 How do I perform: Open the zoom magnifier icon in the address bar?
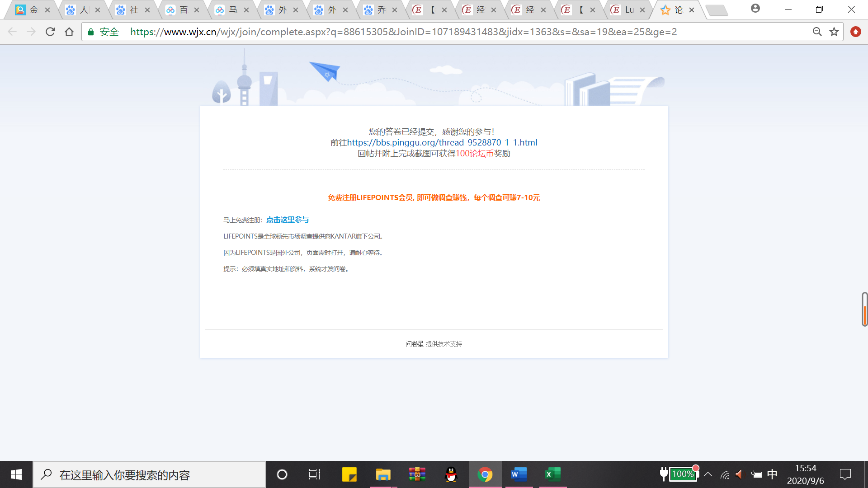pyautogui.click(x=817, y=32)
